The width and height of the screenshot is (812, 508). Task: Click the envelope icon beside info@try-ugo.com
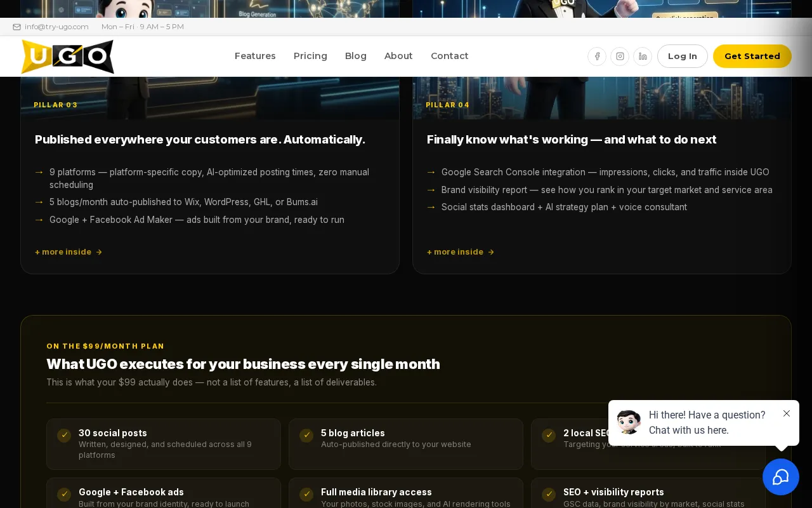tap(17, 27)
